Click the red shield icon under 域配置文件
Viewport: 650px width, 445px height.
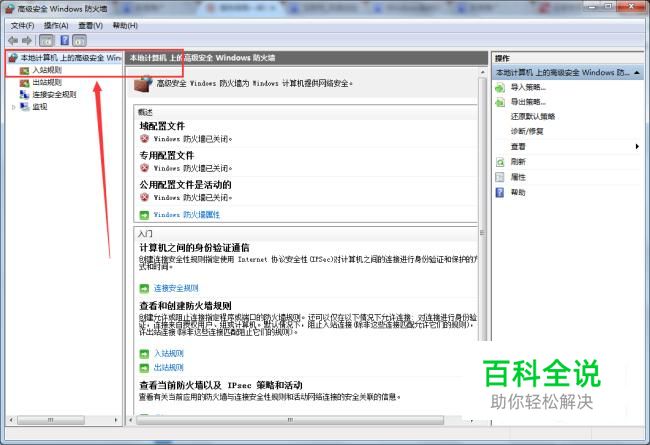[x=144, y=139]
